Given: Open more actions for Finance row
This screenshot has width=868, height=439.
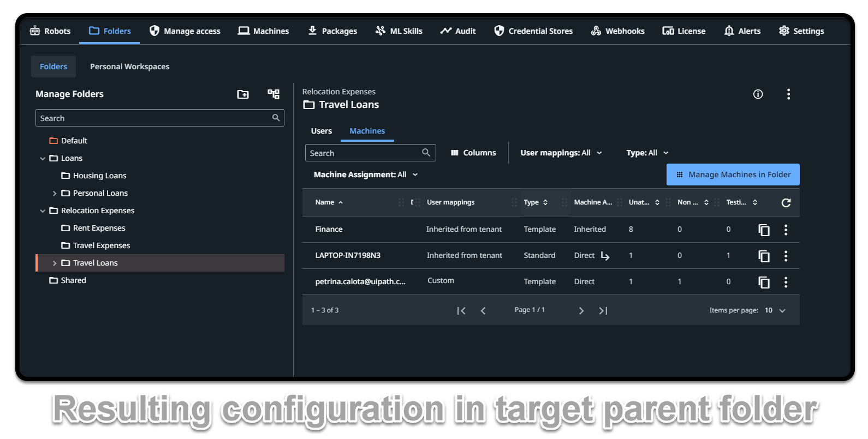Looking at the screenshot, I should (786, 230).
